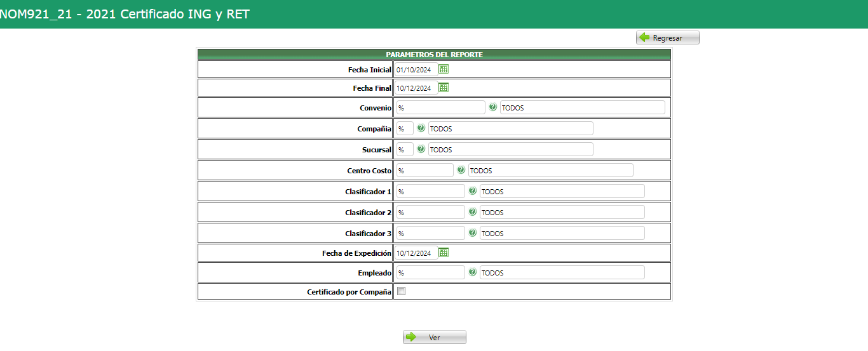This screenshot has height=351, width=868.
Task: Focus the Fecha Final date field
Action: pyautogui.click(x=416, y=88)
